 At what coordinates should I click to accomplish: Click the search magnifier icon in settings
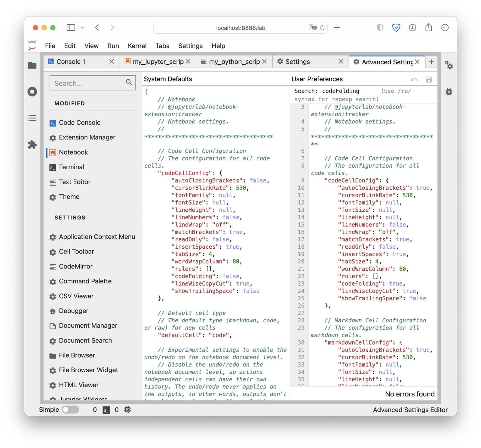(x=129, y=82)
